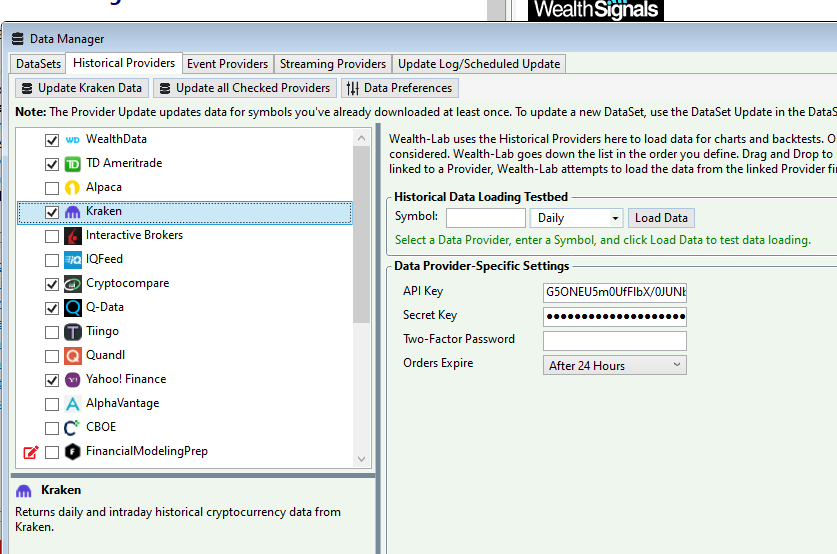Click the WealthSignals logo
This screenshot has width=837, height=554.
pyautogui.click(x=596, y=10)
